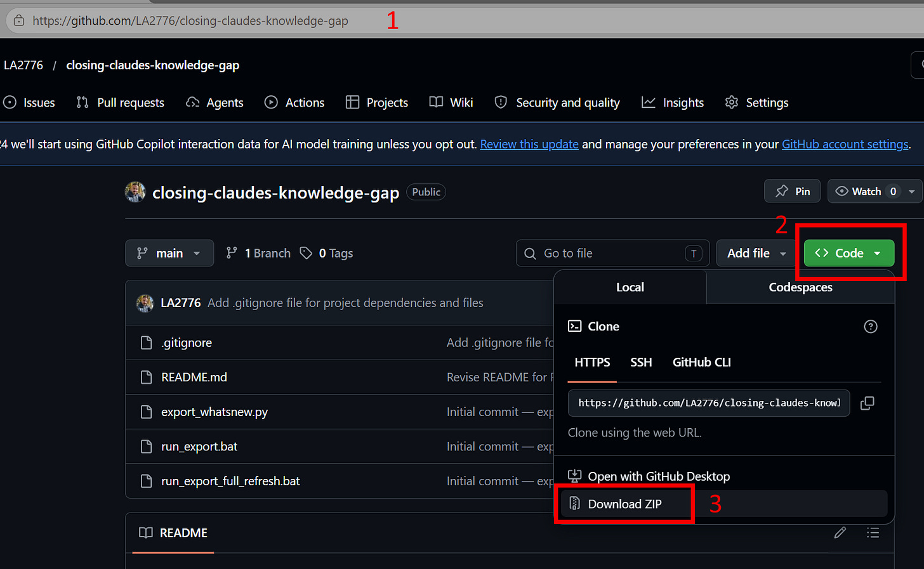924x569 pixels.
Task: Select the README tab with book icon
Action: [173, 533]
